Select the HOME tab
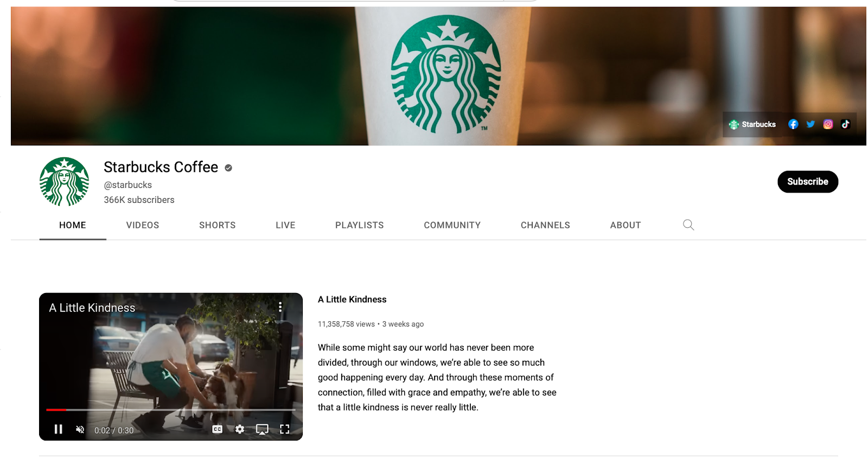Viewport: 868px width, 459px height. click(x=73, y=225)
